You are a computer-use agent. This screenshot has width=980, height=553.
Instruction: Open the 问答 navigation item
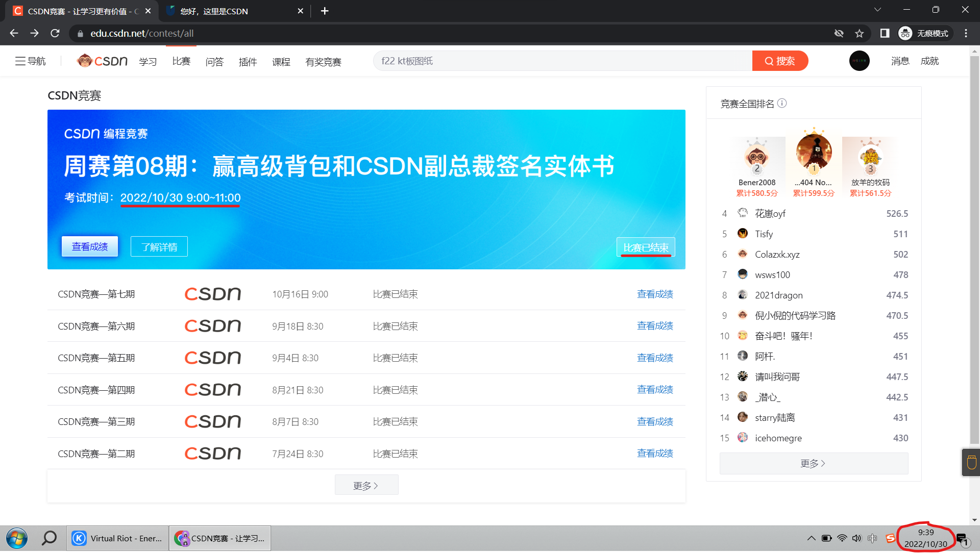coord(214,62)
